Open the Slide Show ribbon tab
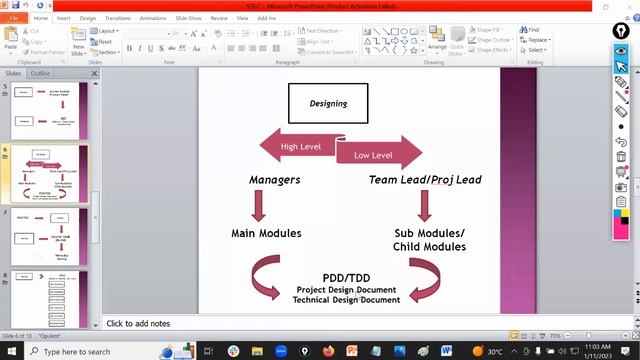The image size is (640, 360). pos(189,18)
